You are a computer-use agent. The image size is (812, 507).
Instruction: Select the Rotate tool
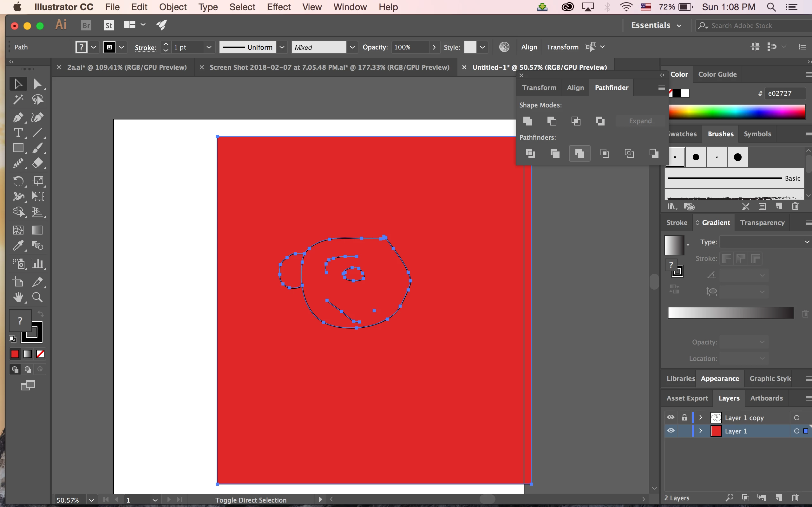18,181
